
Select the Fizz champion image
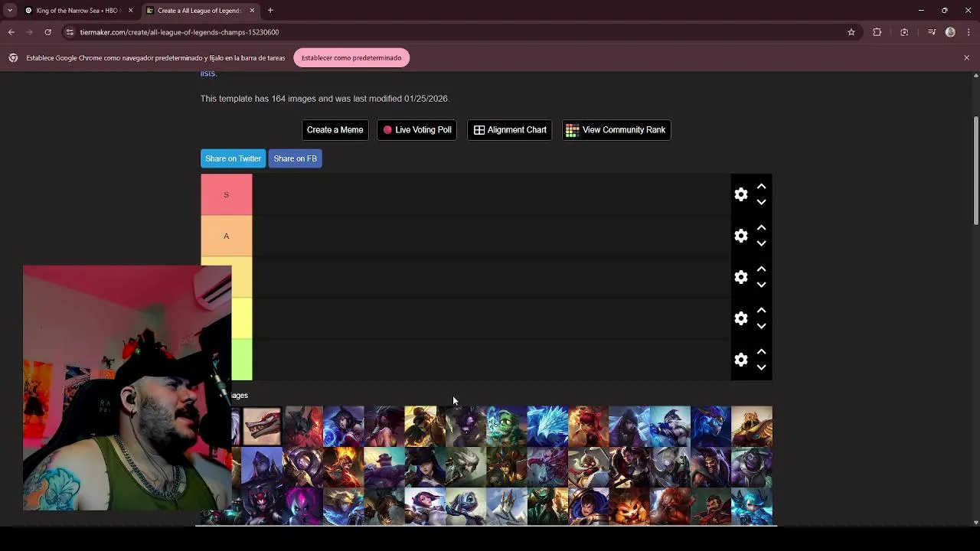click(465, 507)
